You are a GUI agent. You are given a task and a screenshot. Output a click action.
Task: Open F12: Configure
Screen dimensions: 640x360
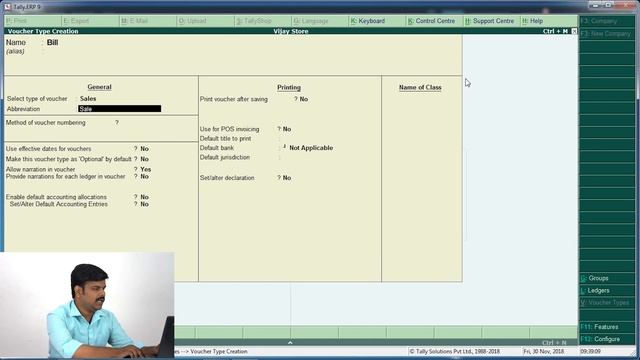point(607,339)
